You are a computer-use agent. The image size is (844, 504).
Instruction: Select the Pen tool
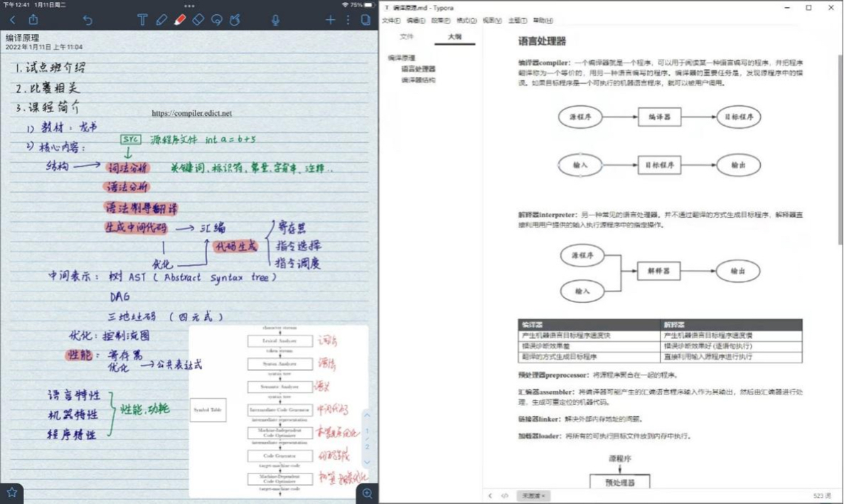161,20
